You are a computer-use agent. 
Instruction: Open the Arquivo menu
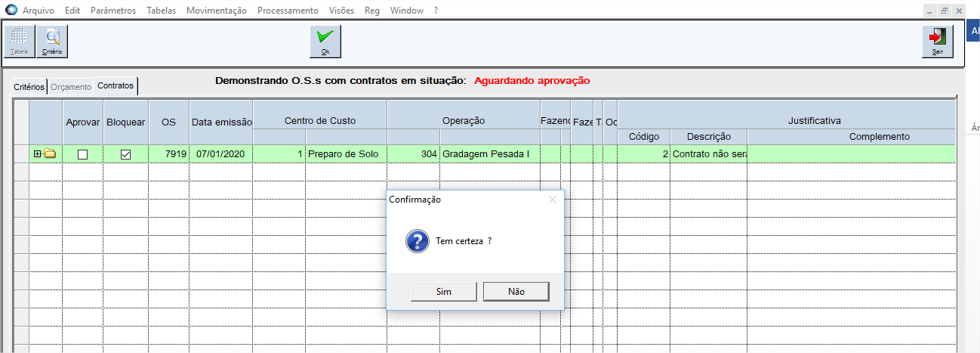click(x=39, y=11)
